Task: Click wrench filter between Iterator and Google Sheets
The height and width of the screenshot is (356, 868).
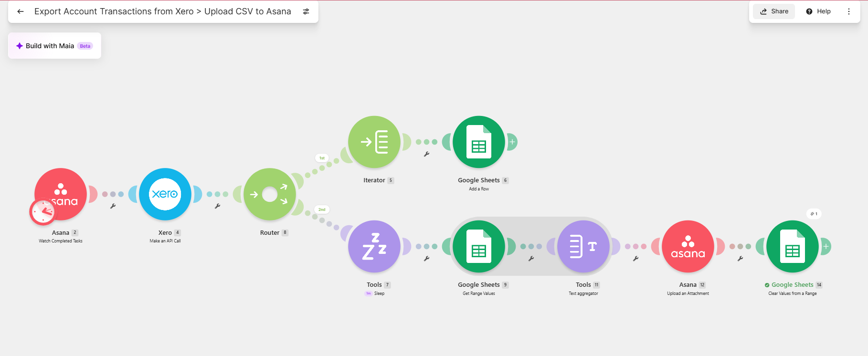Action: 426,154
